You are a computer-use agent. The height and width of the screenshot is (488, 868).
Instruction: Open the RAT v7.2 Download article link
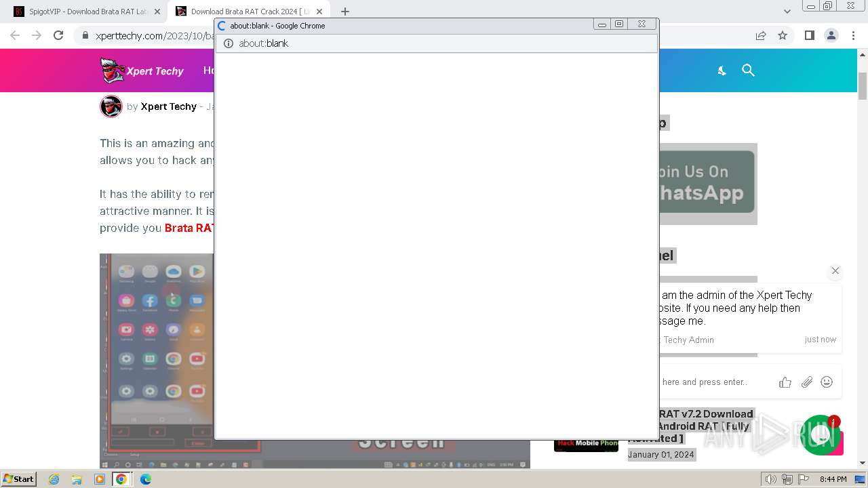pyautogui.click(x=706, y=426)
